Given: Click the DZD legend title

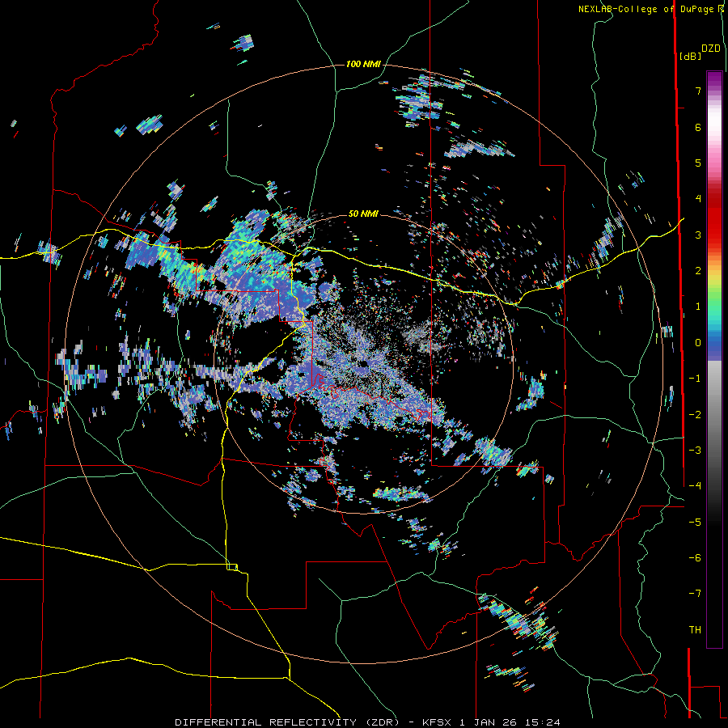Looking at the screenshot, I should coord(711,49).
